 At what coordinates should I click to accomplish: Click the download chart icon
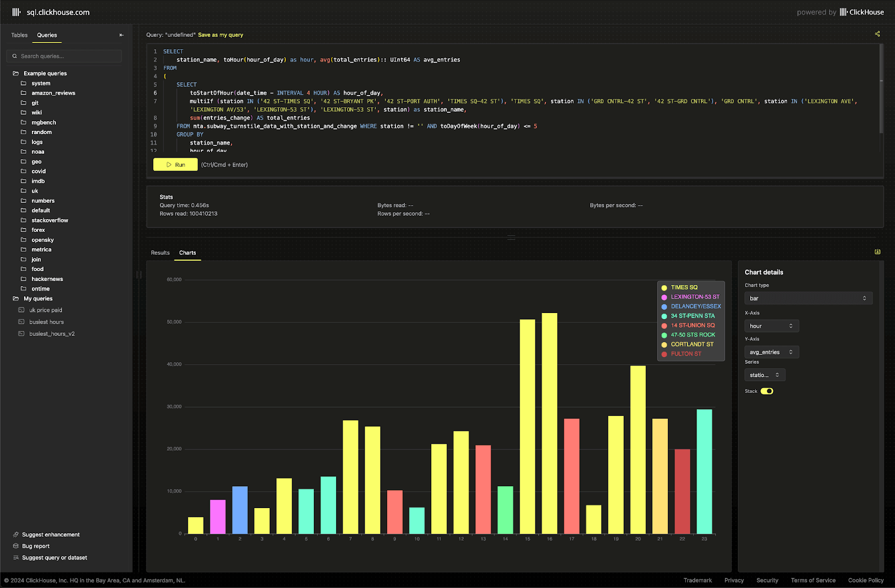(877, 252)
